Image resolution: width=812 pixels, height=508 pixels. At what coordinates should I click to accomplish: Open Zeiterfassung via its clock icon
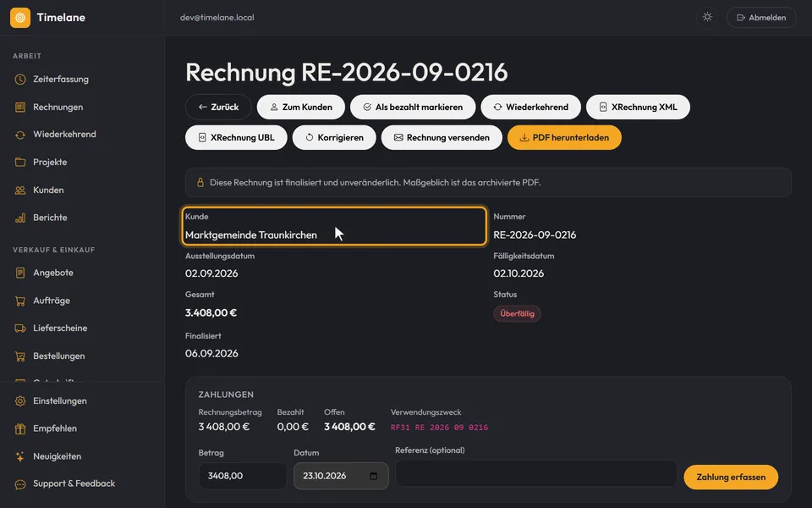pyautogui.click(x=20, y=80)
